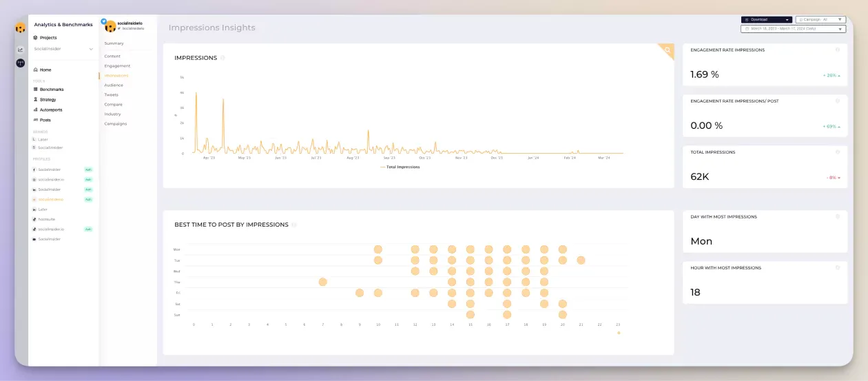Click the Friday 9 o'clock heatmap dot
Viewport: 868px width, 381px height.
tap(360, 293)
